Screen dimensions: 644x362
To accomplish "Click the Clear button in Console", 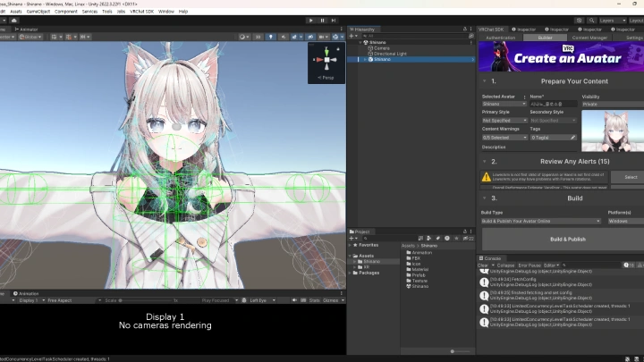I will coord(483,265).
